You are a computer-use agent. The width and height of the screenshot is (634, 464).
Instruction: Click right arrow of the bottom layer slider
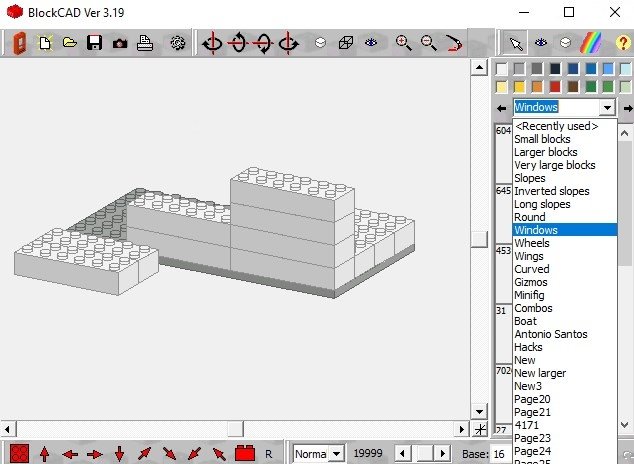(x=443, y=453)
